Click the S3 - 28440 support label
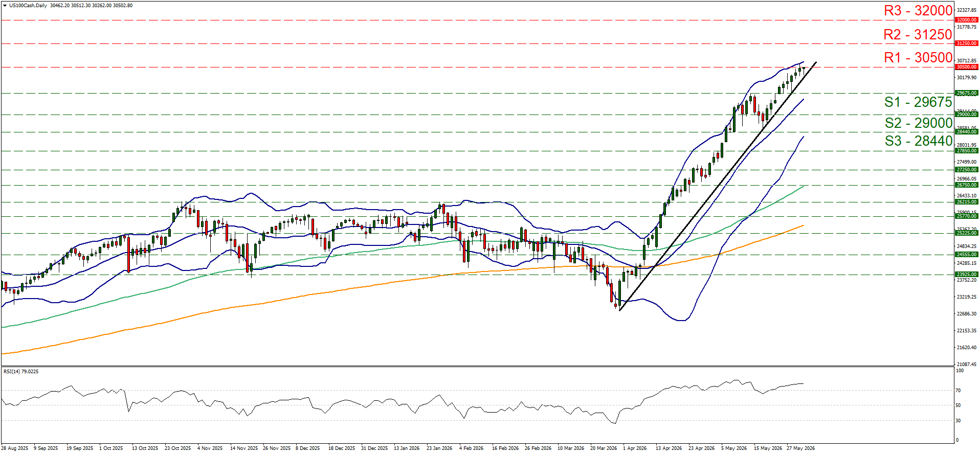Screen dimensions: 980x454 tap(918, 141)
